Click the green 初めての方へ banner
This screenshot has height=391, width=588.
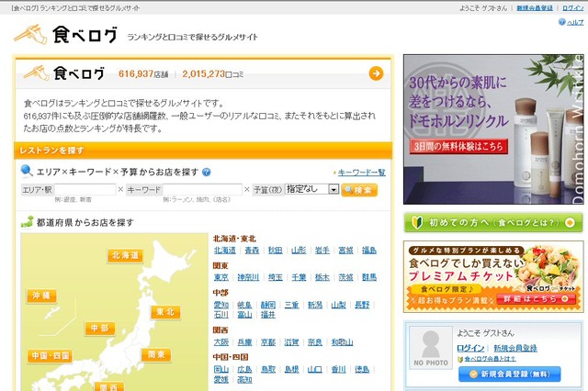[493, 223]
